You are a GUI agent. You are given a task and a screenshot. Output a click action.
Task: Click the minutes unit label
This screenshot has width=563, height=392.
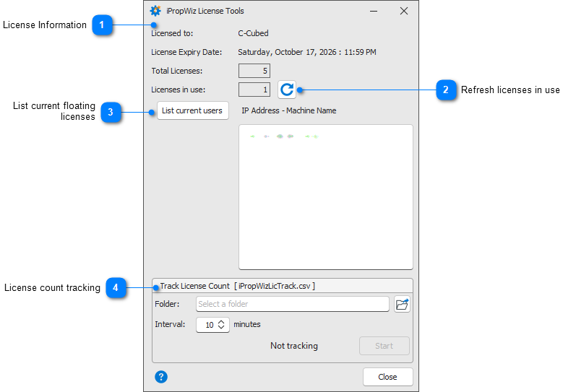tap(247, 324)
